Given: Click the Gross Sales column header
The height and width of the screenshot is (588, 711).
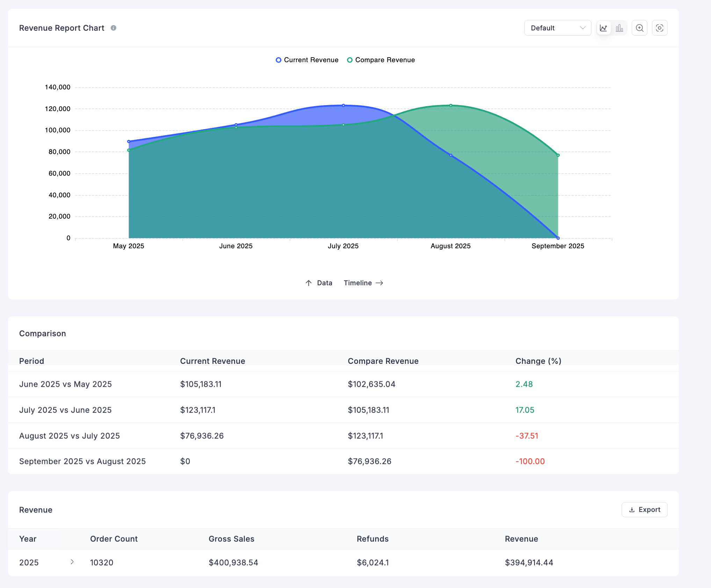Looking at the screenshot, I should coord(231,539).
